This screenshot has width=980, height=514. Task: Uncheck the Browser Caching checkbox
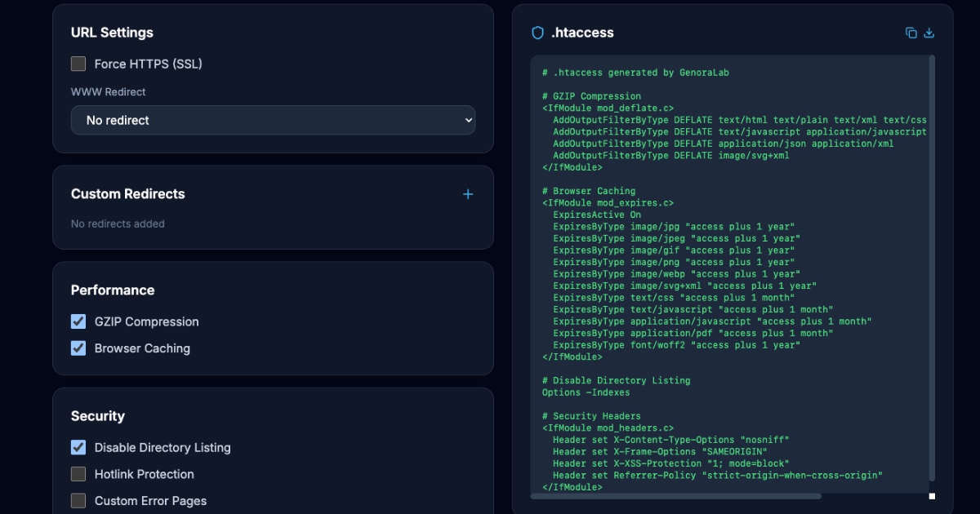click(78, 348)
